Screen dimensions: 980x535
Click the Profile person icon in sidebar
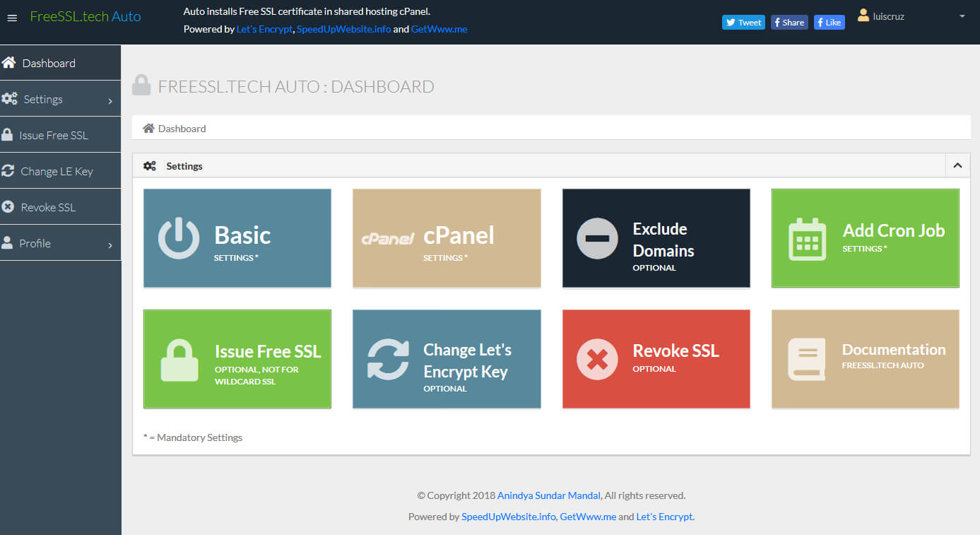click(7, 243)
